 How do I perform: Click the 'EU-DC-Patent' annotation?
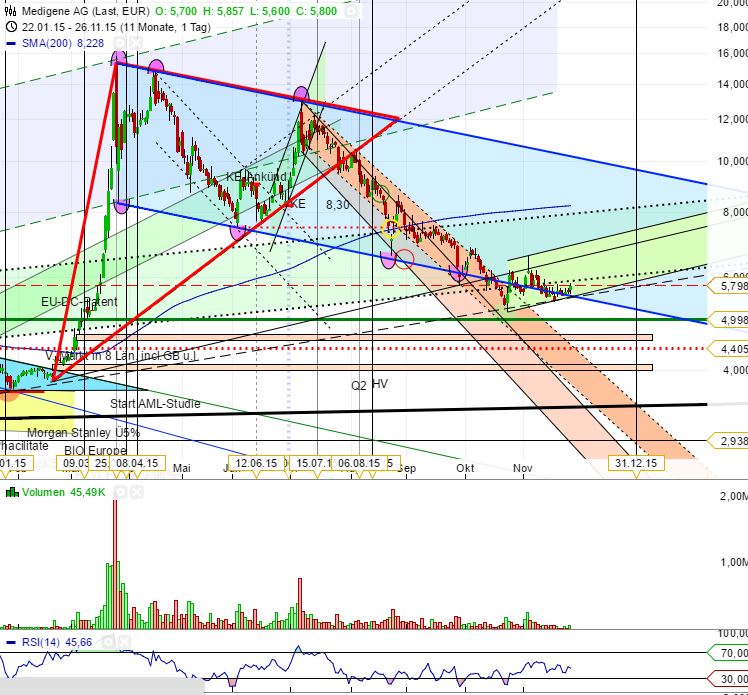(x=79, y=301)
